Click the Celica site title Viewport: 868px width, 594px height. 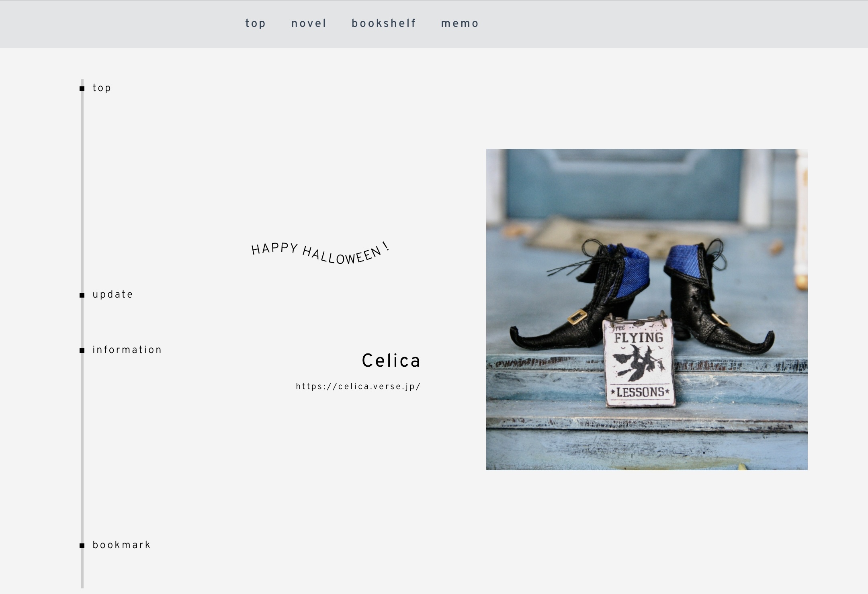click(391, 360)
